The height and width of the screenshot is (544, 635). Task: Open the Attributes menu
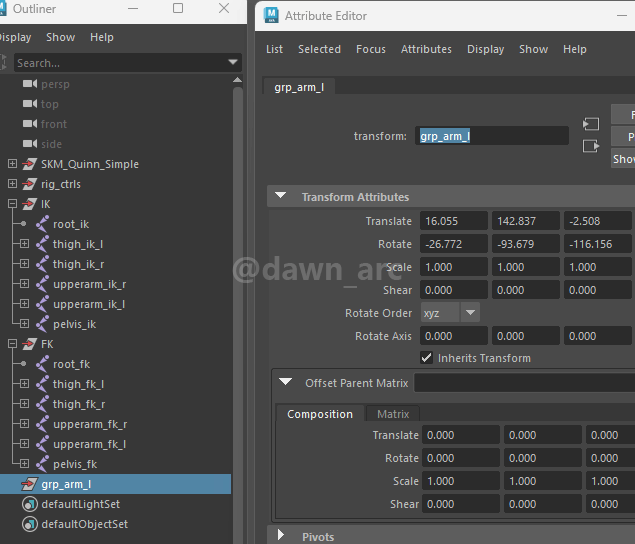426,49
